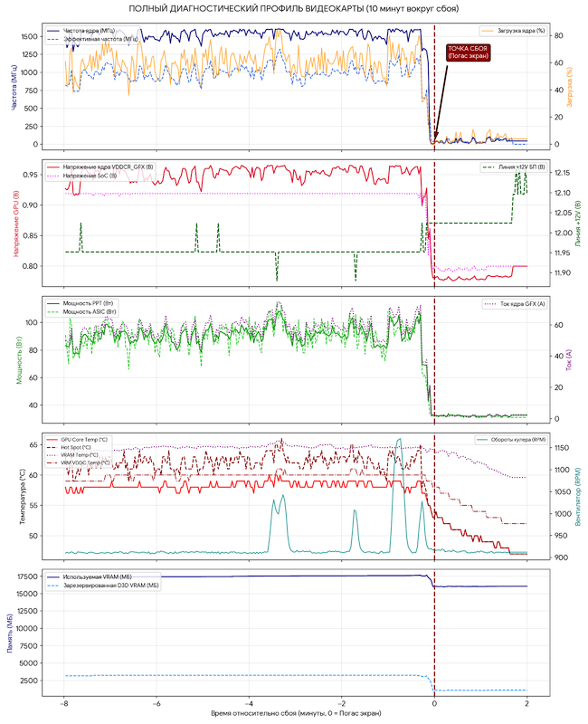The image size is (588, 724).
Task: Click the y-axis label 'Мощность (Вт)'
Action: (19, 359)
